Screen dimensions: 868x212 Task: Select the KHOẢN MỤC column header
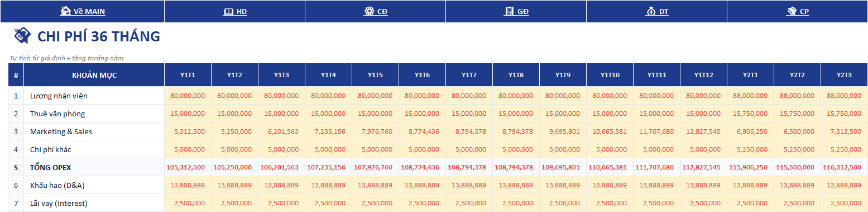[94, 75]
